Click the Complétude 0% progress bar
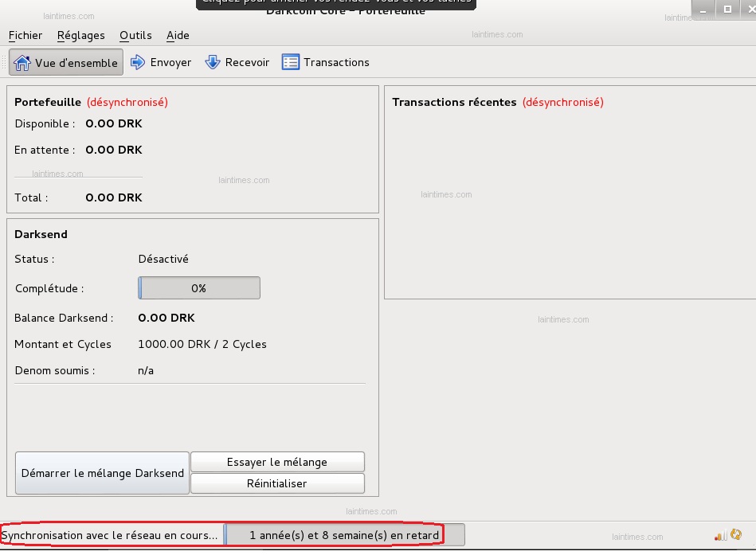Image resolution: width=756 pixels, height=555 pixels. click(x=199, y=288)
